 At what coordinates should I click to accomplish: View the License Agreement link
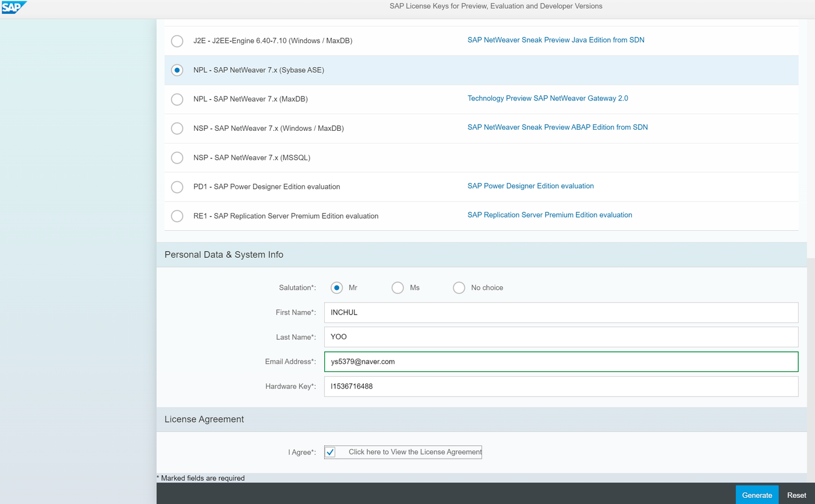[415, 452]
